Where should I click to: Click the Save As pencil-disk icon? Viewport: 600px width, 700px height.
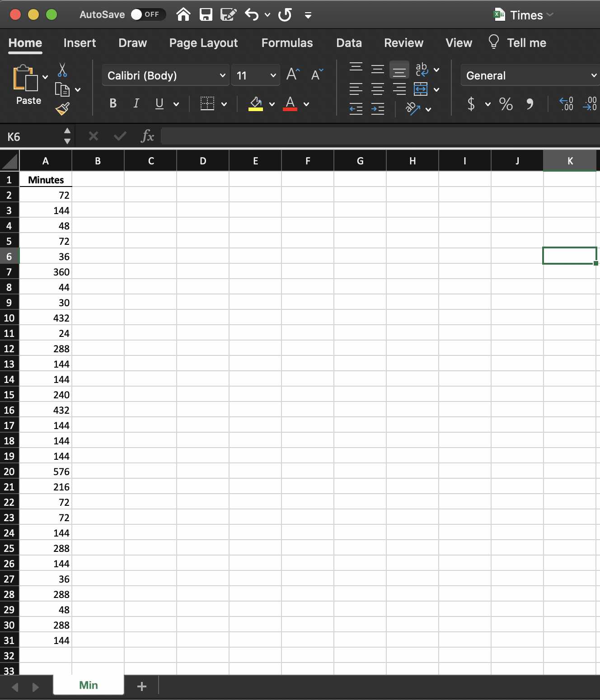228,15
